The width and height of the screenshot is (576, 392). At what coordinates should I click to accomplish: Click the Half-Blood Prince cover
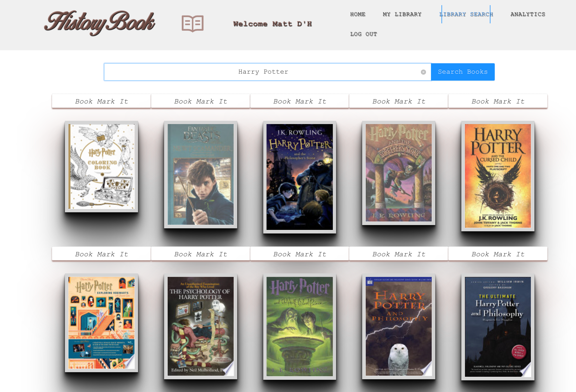299,326
